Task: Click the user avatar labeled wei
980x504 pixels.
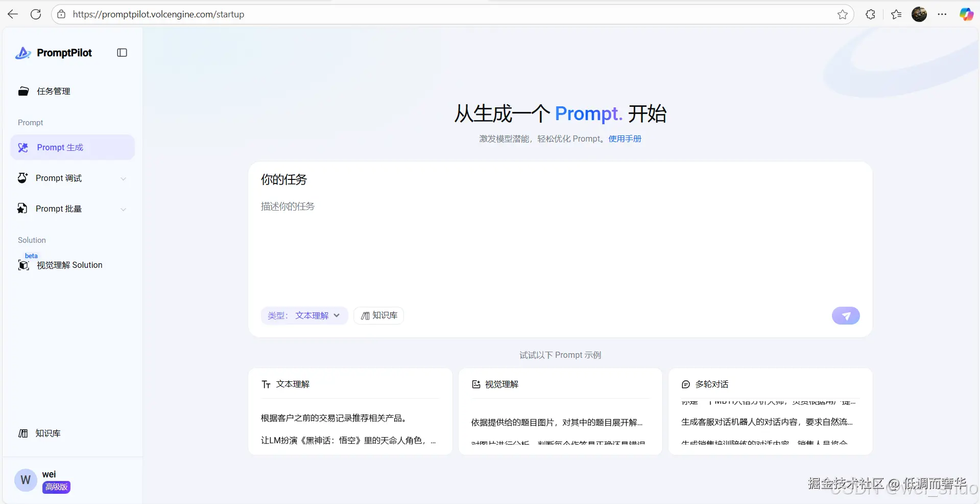Action: tap(25, 480)
